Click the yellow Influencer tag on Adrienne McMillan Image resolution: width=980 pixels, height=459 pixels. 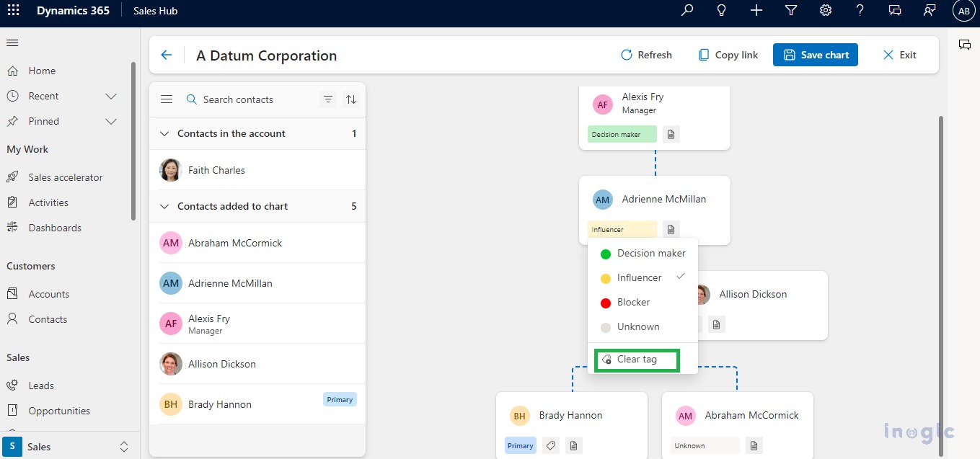tap(622, 229)
